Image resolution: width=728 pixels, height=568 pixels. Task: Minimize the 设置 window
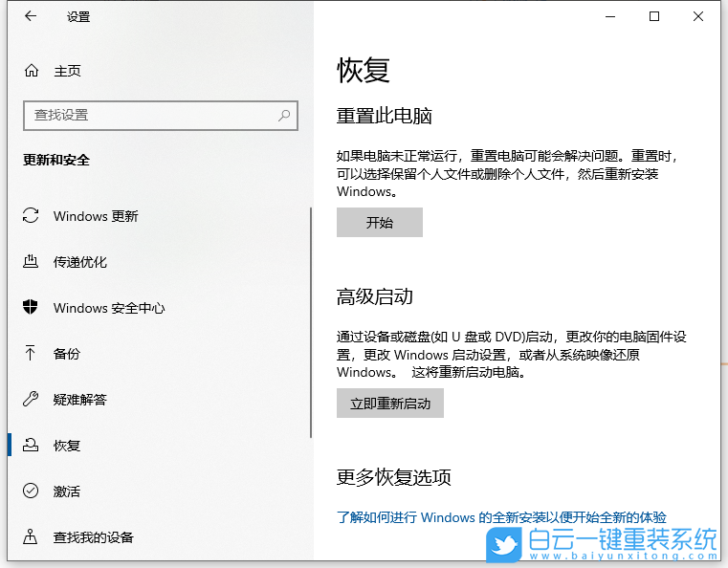(610, 16)
